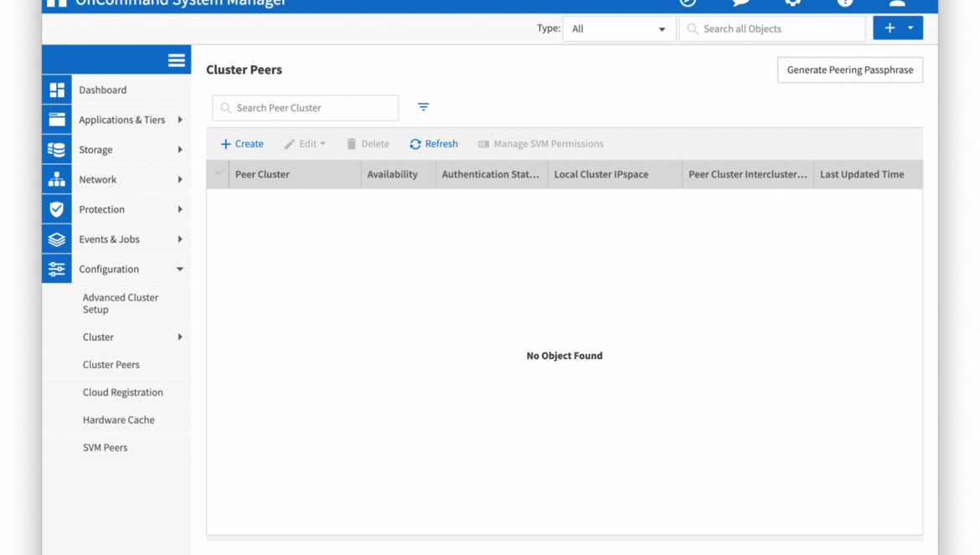Open Cloud Registration page
This screenshot has height=555, width=980.
tap(123, 392)
